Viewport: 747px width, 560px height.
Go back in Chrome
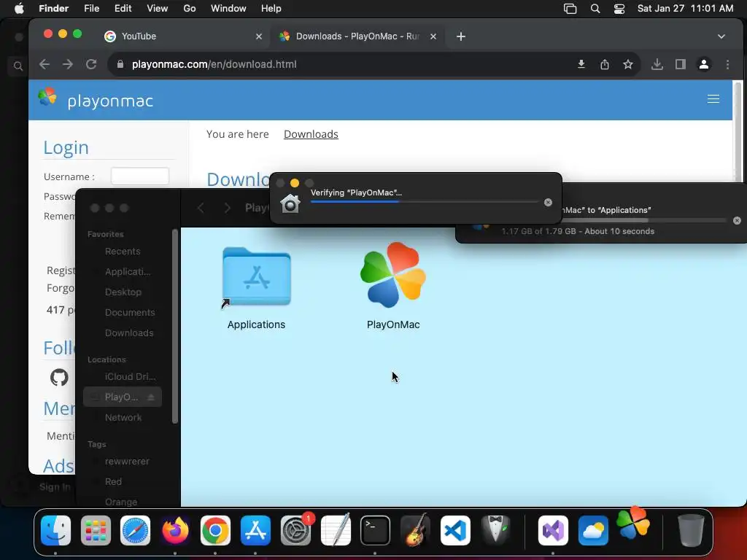tap(44, 64)
